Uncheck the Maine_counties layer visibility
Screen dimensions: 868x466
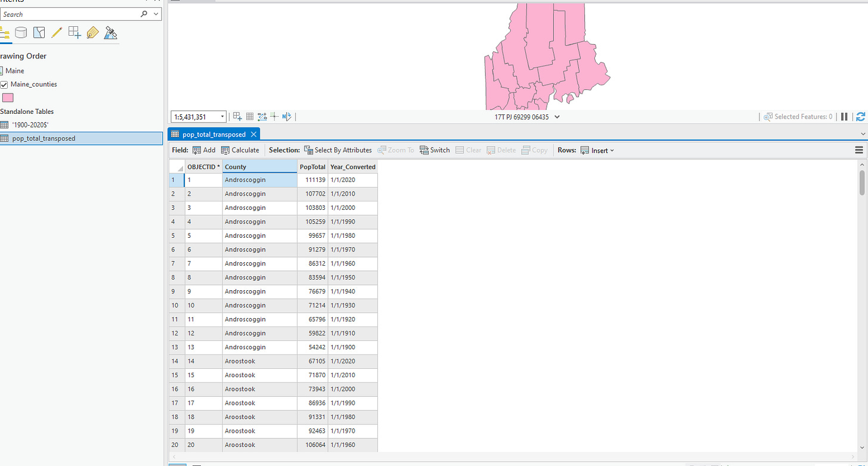pyautogui.click(x=4, y=85)
